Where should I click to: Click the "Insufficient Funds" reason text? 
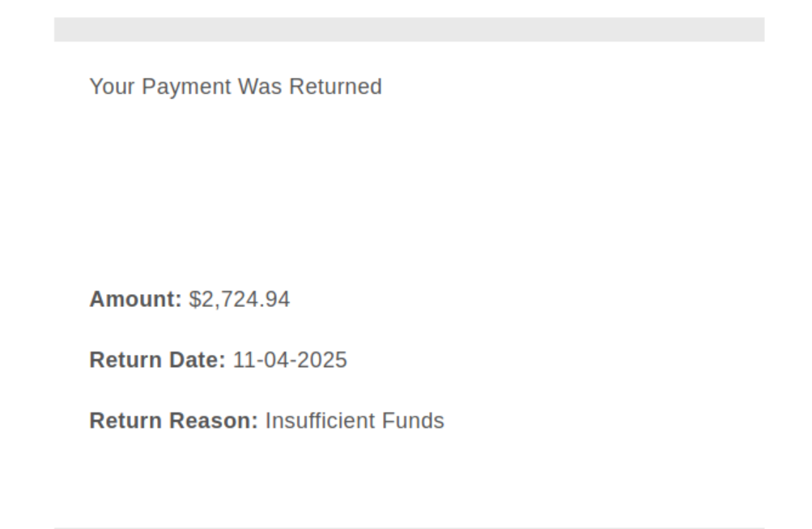pyautogui.click(x=355, y=421)
